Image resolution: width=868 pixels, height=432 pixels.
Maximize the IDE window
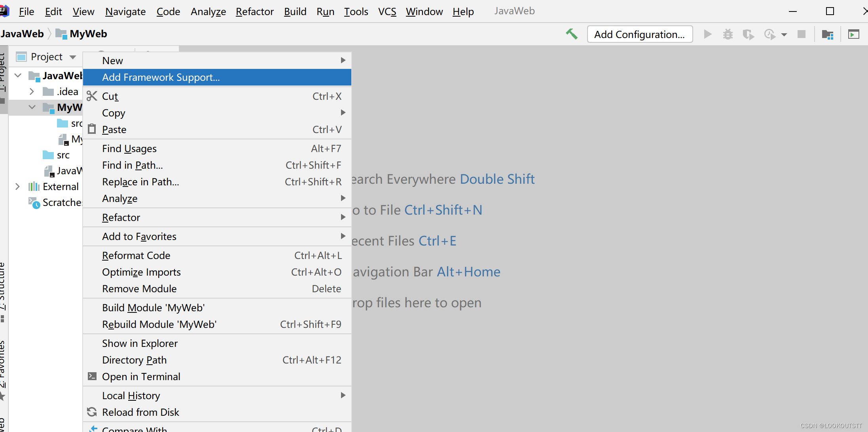[x=830, y=11]
